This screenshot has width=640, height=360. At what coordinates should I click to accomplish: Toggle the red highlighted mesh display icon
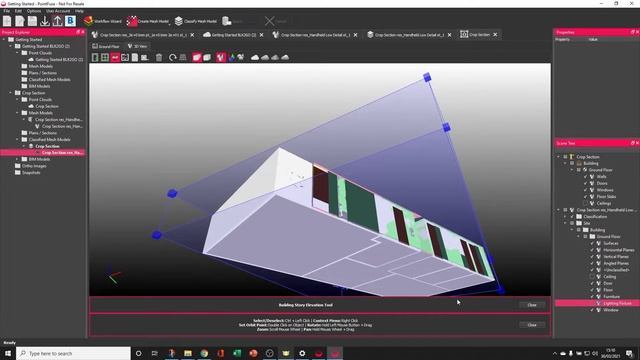[x=221, y=58]
